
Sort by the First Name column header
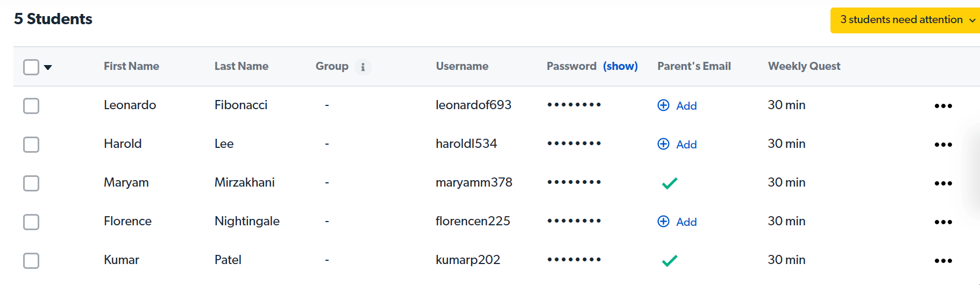(131, 66)
